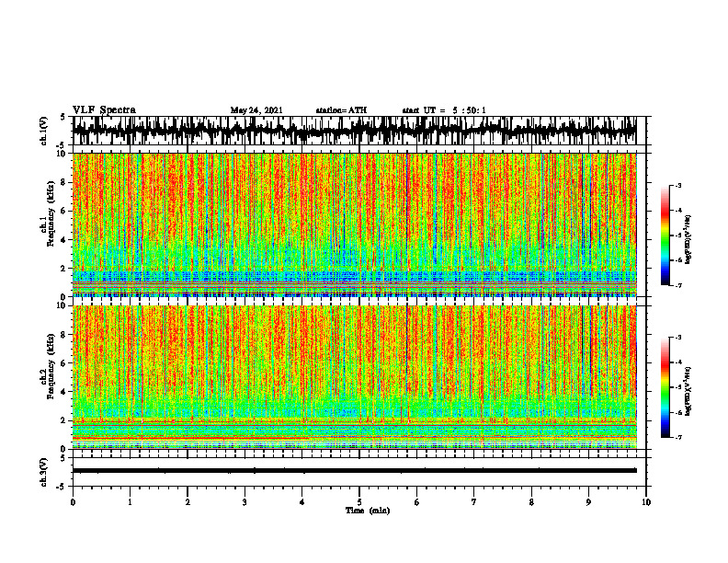Click the ch.1 color bar log(PSD) label
This screenshot has height=563, width=728.
coord(688,240)
